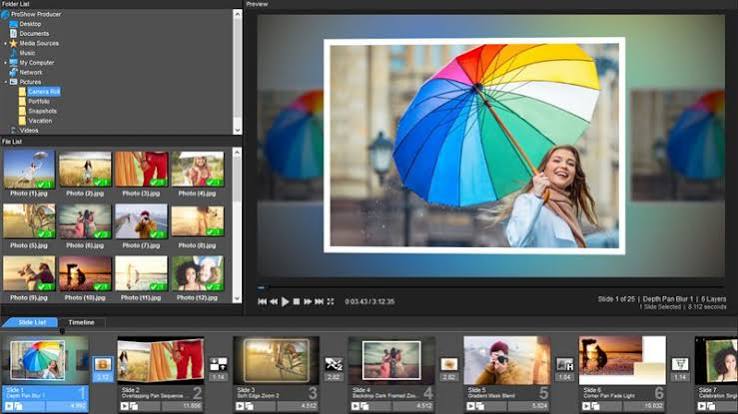The height and width of the screenshot is (414, 738).
Task: Switch to the Slide List tab
Action: (x=31, y=322)
